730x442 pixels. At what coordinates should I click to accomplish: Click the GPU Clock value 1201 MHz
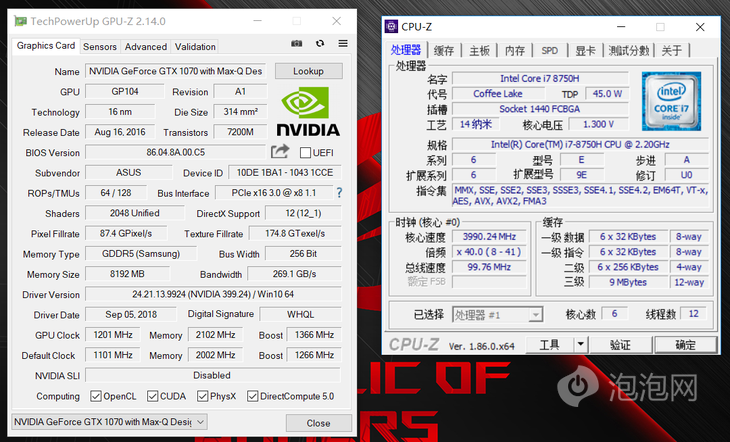point(113,335)
